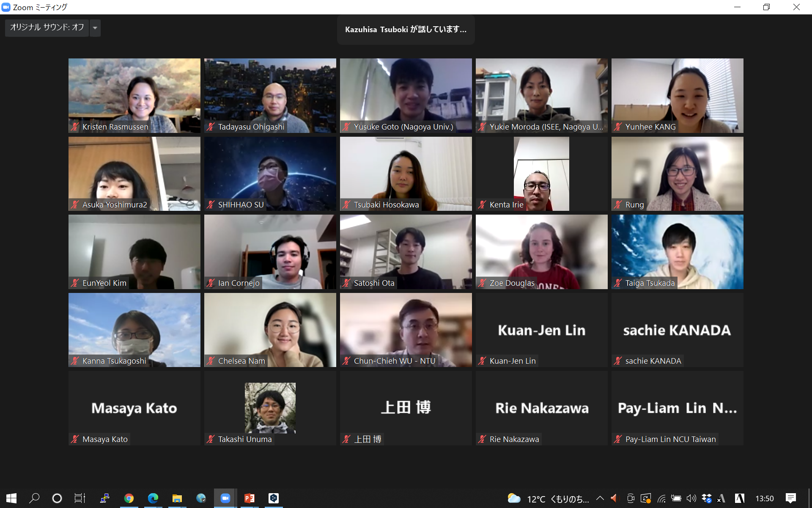The width and height of the screenshot is (812, 508).
Task: Click muted mic icon beside Tadayasu Ohigashi
Action: pos(211,127)
